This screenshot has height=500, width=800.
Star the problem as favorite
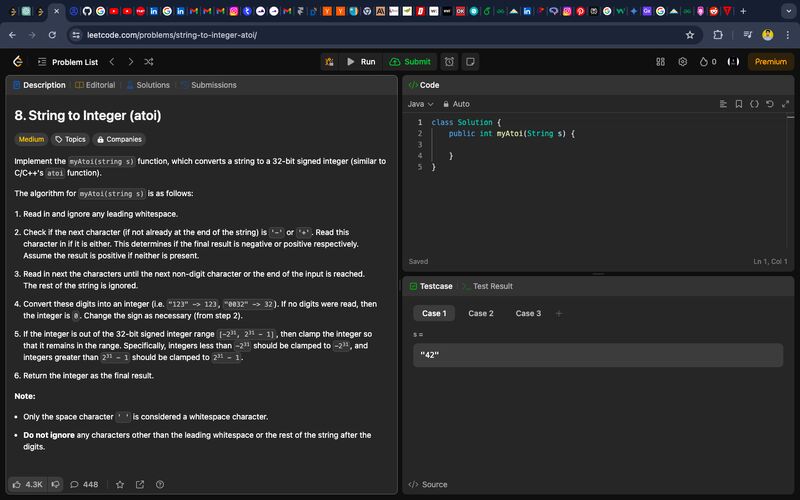tap(120, 484)
